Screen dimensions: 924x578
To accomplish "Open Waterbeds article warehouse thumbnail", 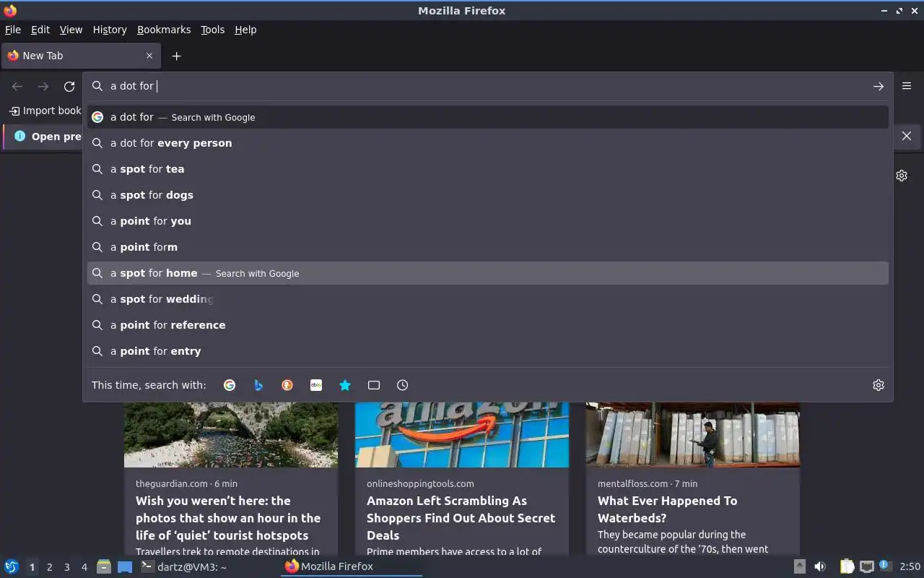I will (693, 434).
